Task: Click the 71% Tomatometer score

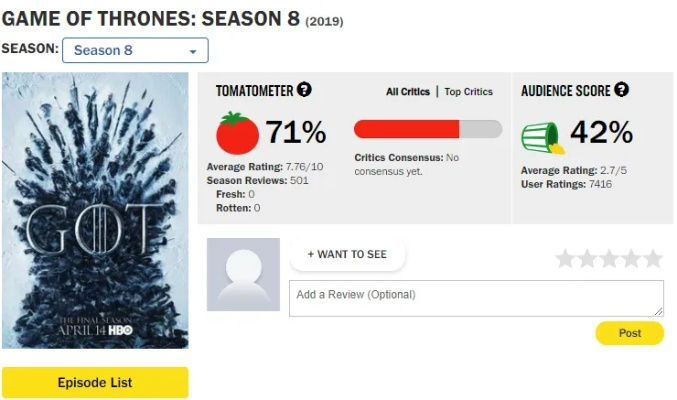Action: tap(296, 132)
